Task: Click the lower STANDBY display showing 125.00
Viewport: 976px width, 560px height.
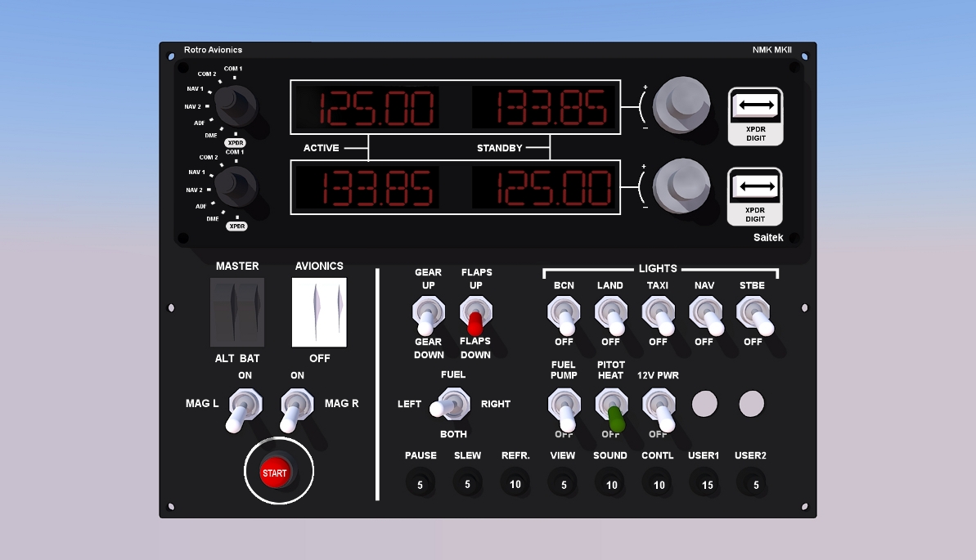Action: (x=544, y=189)
